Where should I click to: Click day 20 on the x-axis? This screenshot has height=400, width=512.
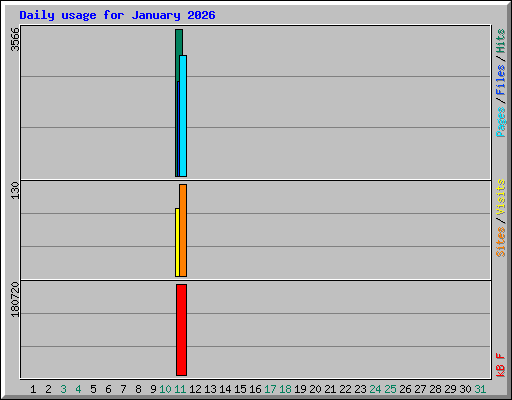click(315, 389)
